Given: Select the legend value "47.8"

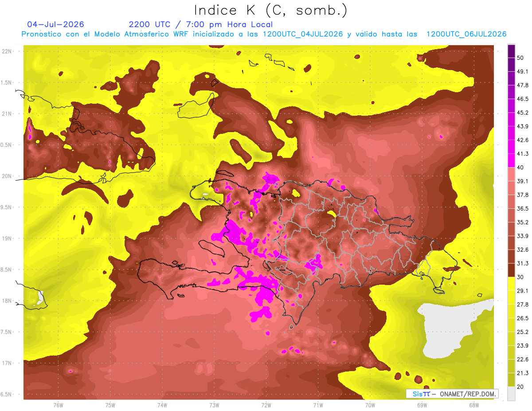Looking at the screenshot, I should coord(522,85).
